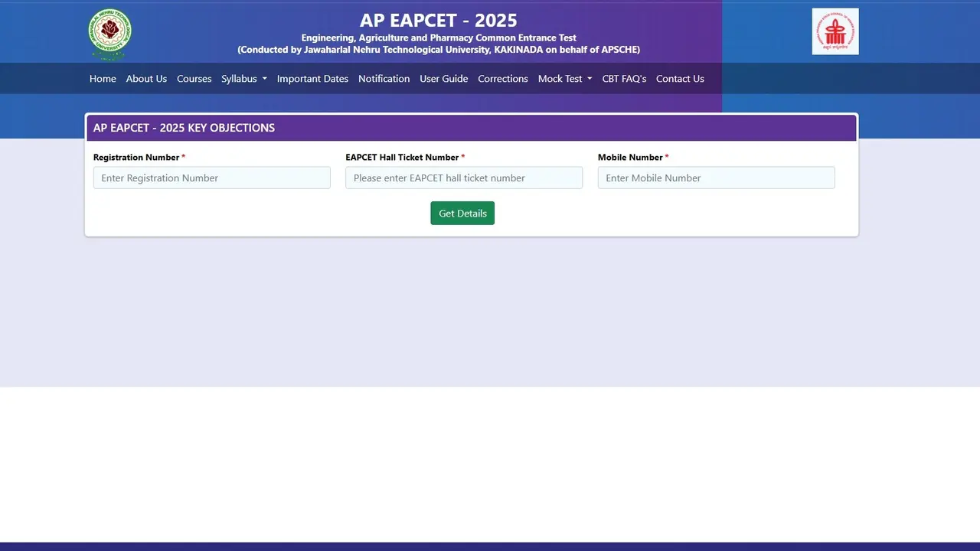The image size is (980, 551).
Task: Open the Notification page
Action: pyautogui.click(x=384, y=78)
